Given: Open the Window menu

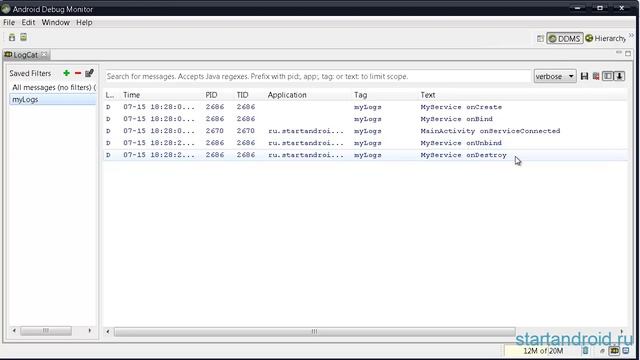Looking at the screenshot, I should click(56, 22).
